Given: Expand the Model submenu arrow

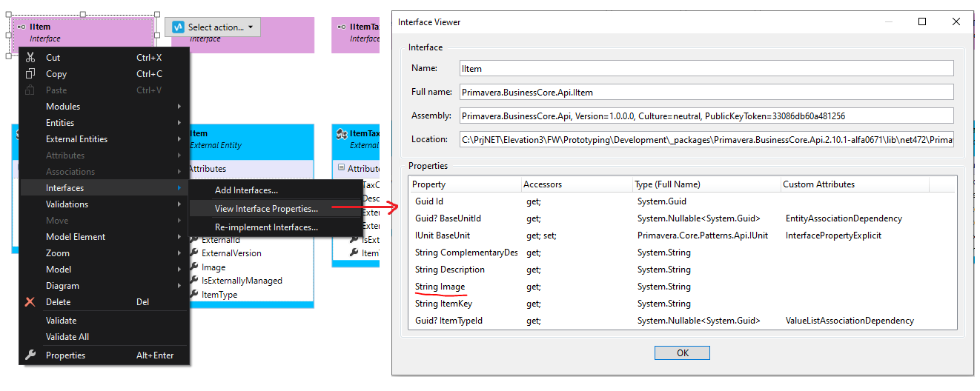Looking at the screenshot, I should (179, 270).
